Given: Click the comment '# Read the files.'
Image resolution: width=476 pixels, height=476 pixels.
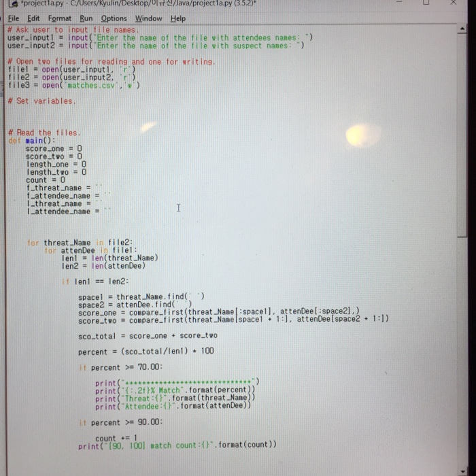Looking at the screenshot, I should tap(44, 133).
